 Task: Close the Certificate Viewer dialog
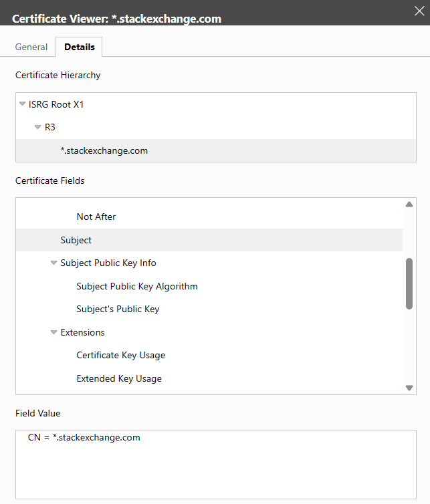(x=419, y=10)
